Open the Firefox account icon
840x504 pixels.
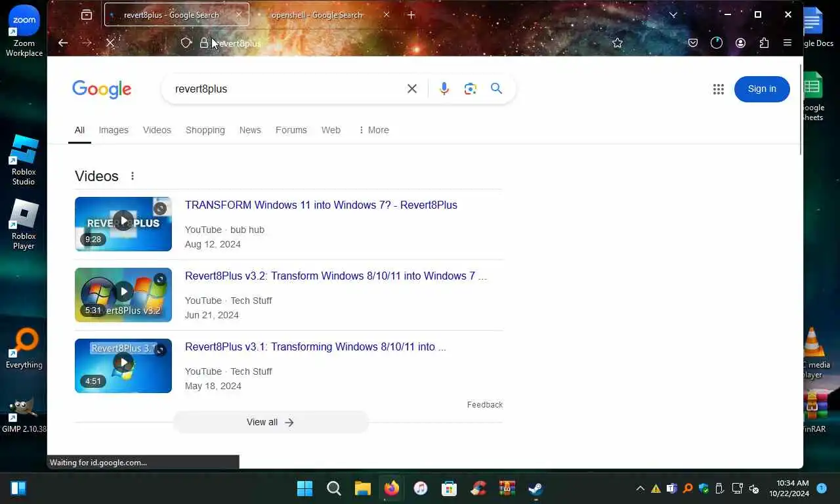(x=740, y=43)
